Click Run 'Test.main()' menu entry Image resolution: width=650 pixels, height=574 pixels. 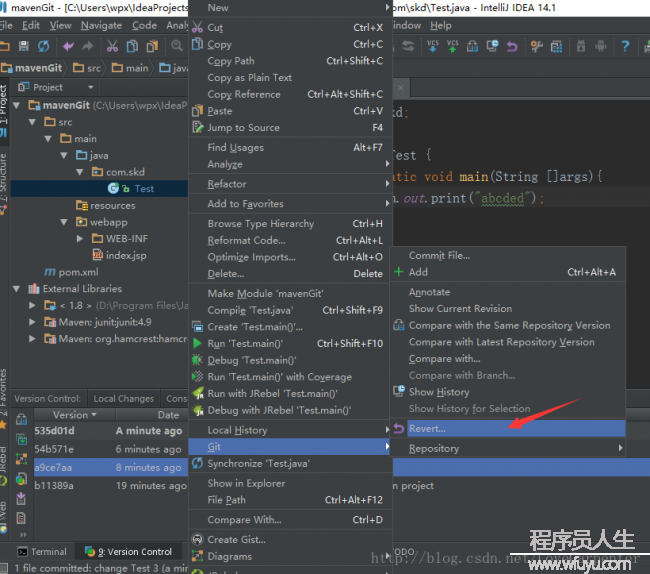[291, 344]
